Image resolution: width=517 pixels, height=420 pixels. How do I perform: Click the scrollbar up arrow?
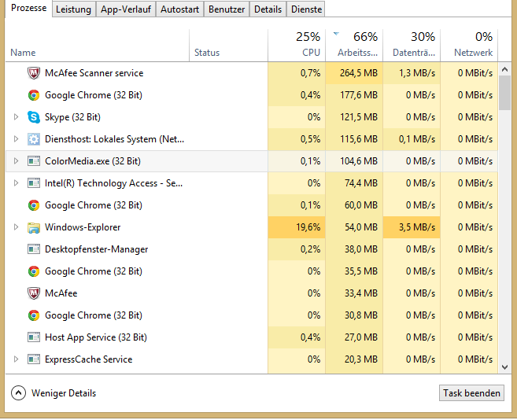[504, 69]
